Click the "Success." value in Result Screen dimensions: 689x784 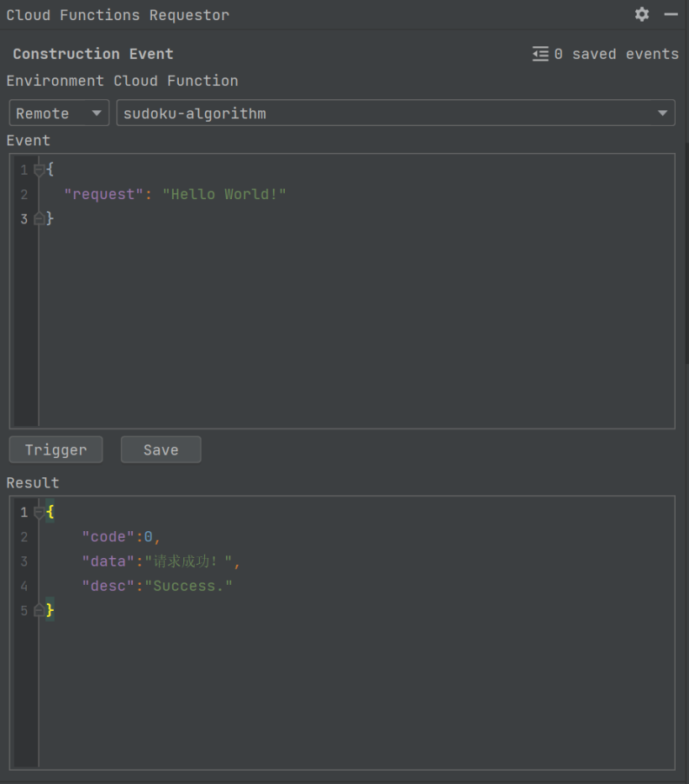(188, 586)
